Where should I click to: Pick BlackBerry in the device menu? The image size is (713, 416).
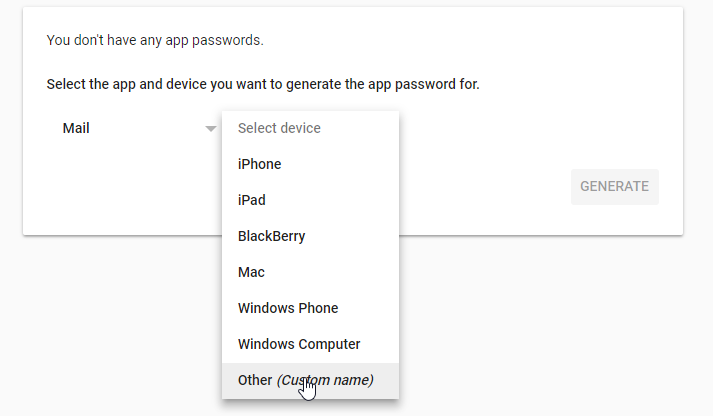272,236
